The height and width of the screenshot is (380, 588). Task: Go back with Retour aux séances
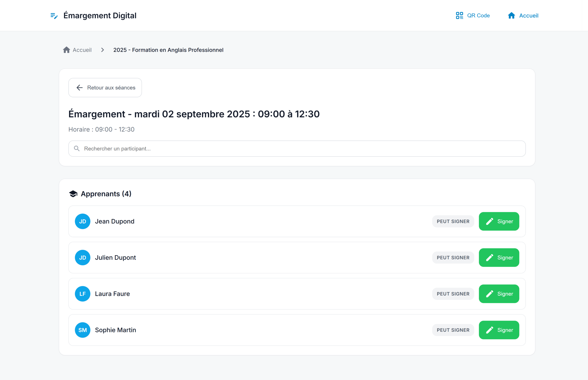tap(105, 88)
